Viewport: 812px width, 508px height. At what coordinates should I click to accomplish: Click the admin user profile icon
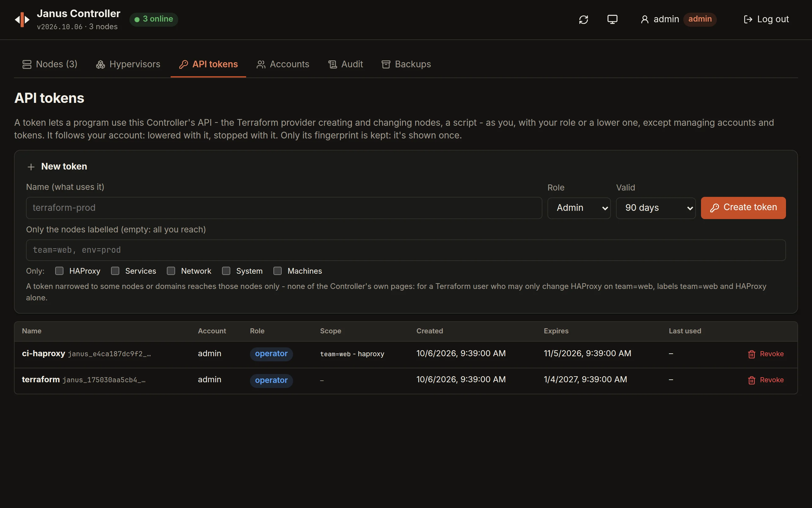[645, 19]
